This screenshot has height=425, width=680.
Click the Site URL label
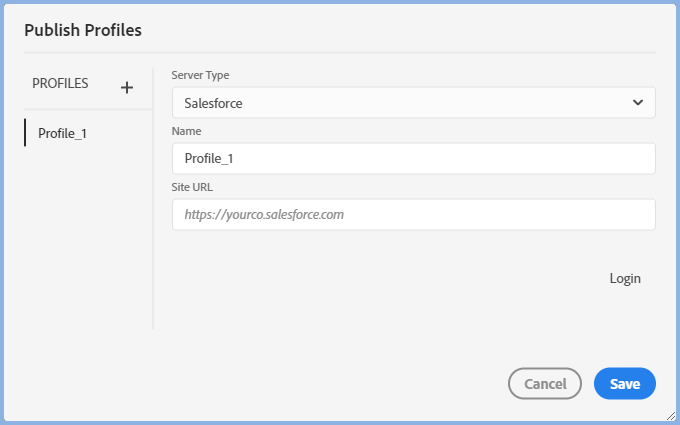coord(192,186)
